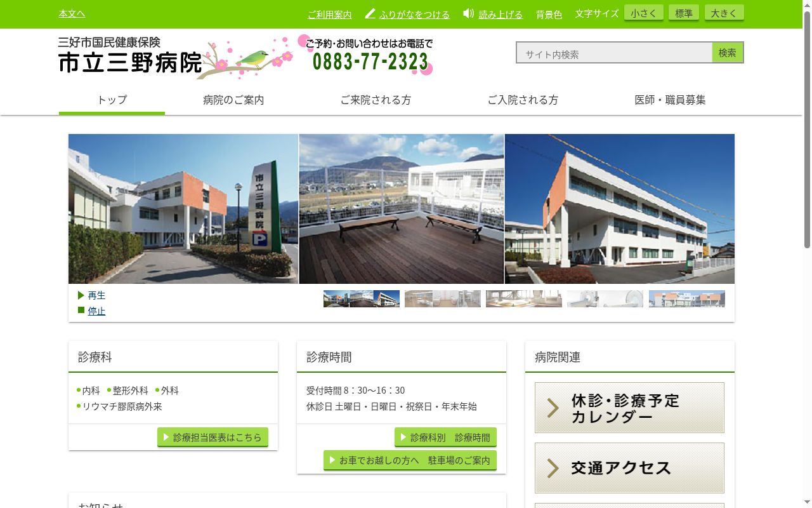Click the chevron on 休診・診療予定カレンダー banner
812x508 pixels.
click(553, 408)
